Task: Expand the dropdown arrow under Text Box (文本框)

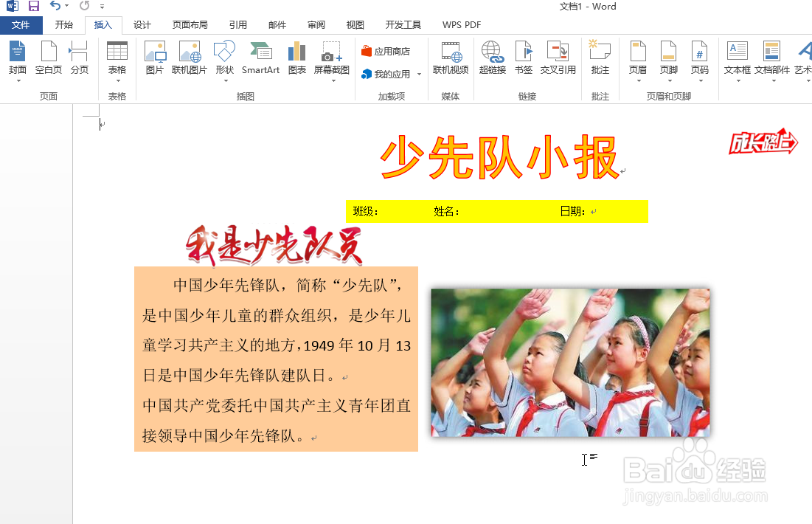Action: (x=738, y=81)
